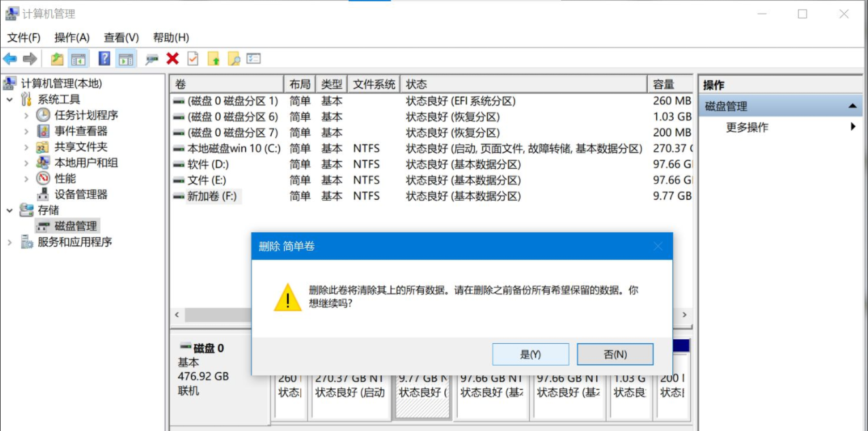Click the 容量 column header
This screenshot has height=431, width=868.
tap(663, 84)
